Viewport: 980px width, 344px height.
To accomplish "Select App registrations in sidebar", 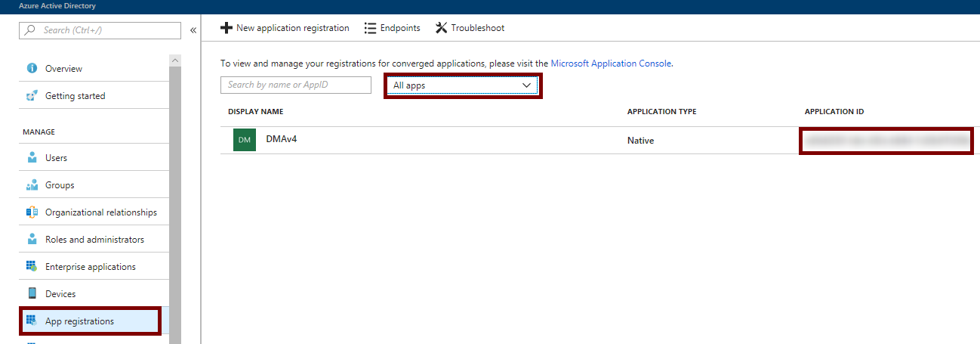I will pyautogui.click(x=90, y=321).
